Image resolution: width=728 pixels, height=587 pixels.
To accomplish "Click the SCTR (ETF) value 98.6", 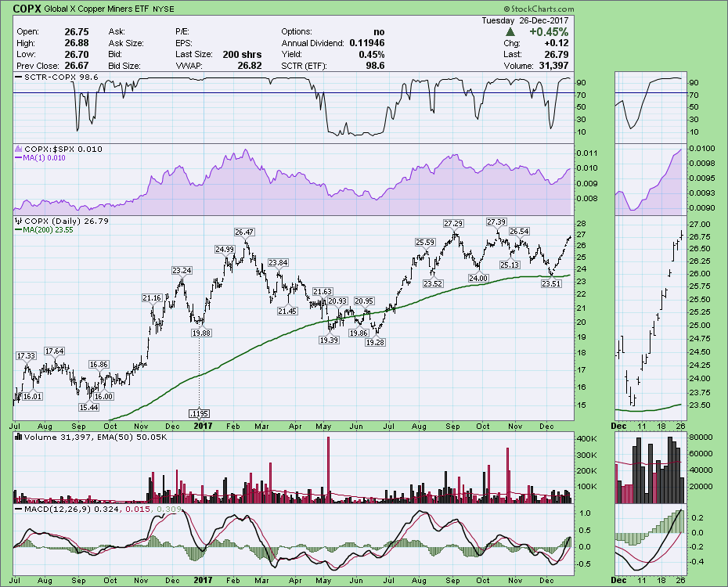I will click(375, 66).
